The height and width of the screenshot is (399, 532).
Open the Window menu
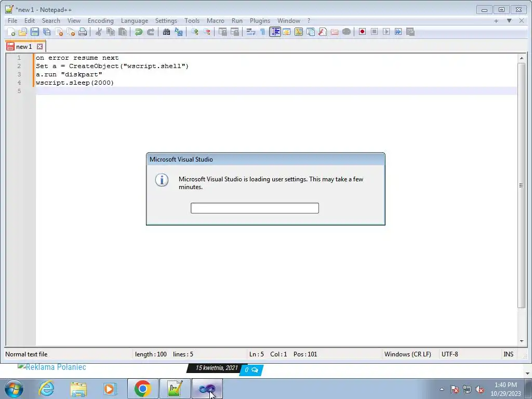289,21
